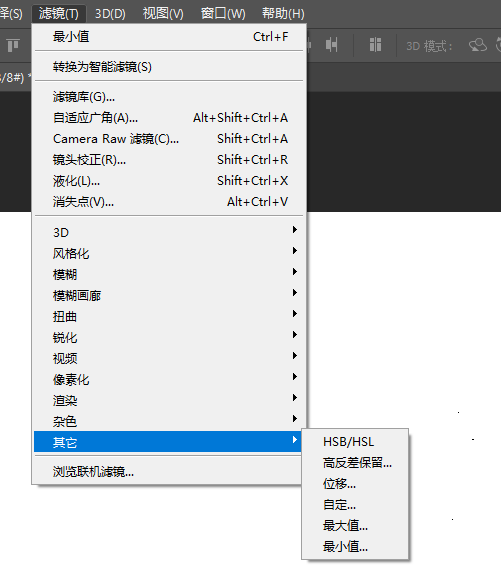Open the 窗口(W) menu

[x=223, y=14]
